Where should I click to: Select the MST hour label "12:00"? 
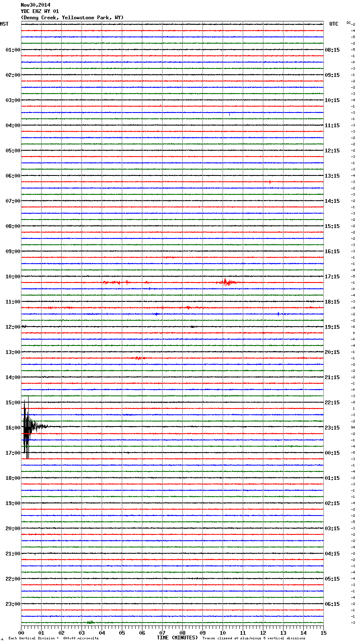click(x=13, y=327)
